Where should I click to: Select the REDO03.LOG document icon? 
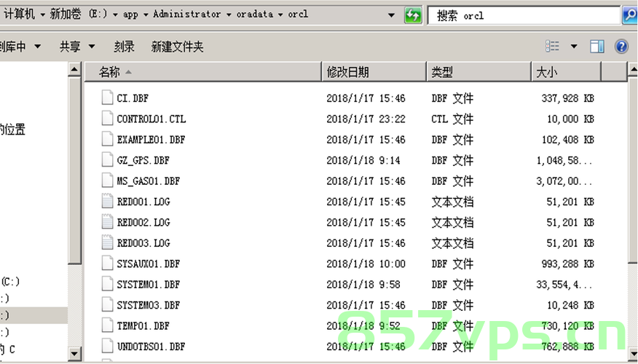click(x=107, y=243)
